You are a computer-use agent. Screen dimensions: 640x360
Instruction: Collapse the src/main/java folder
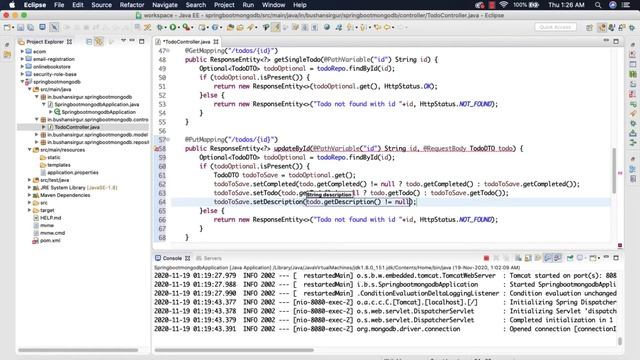coord(29,89)
